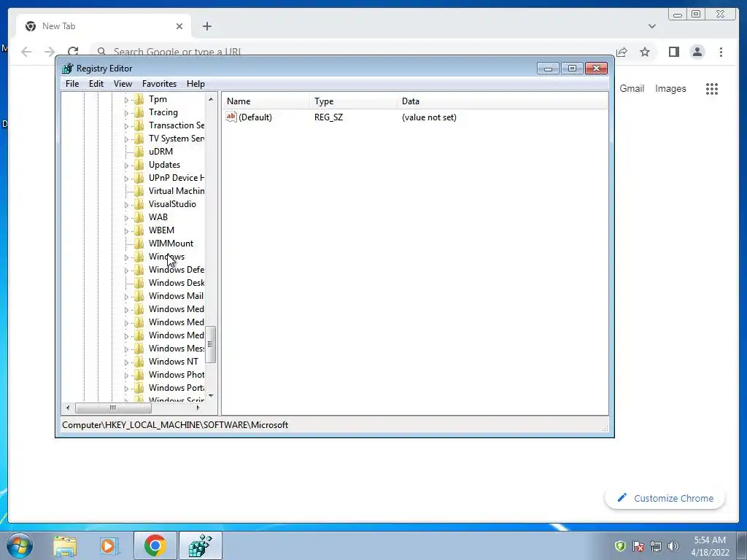
Task: Click the folder icon beside Windows NT
Action: (x=139, y=362)
